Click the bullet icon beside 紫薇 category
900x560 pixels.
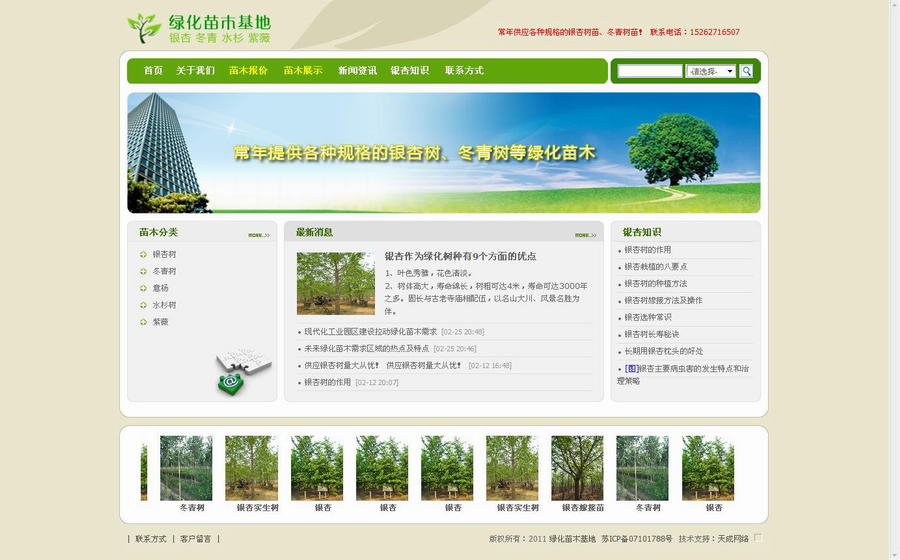point(144,322)
